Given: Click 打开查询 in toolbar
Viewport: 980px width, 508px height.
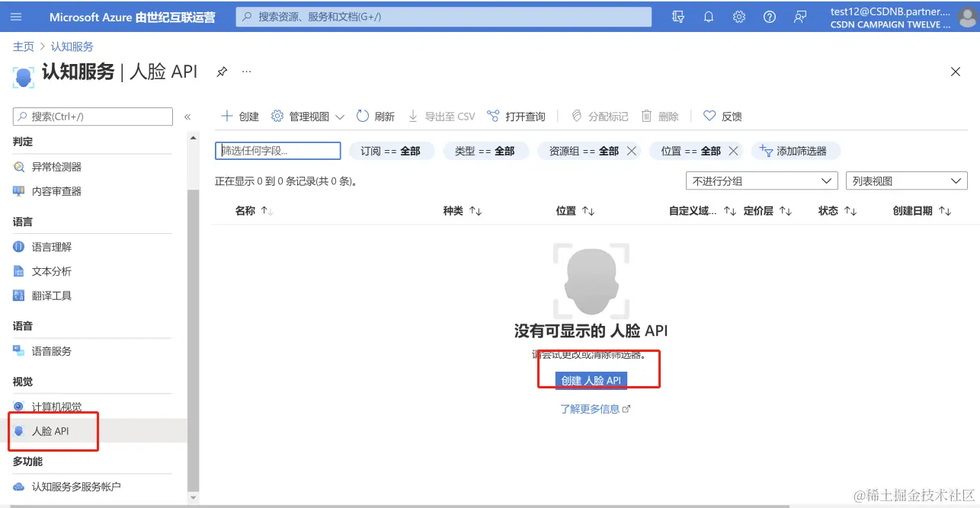Looking at the screenshot, I should [x=516, y=117].
